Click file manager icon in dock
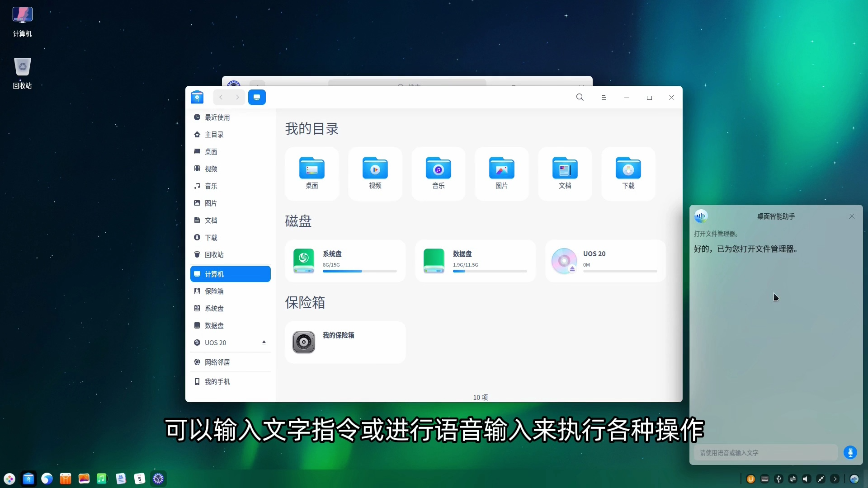The height and width of the screenshot is (488, 868). (x=28, y=479)
